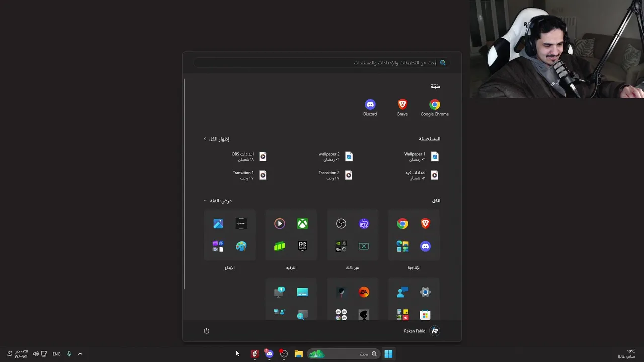Launch media player icon in الترفيه
This screenshot has height=362, width=644.
pos(280,224)
